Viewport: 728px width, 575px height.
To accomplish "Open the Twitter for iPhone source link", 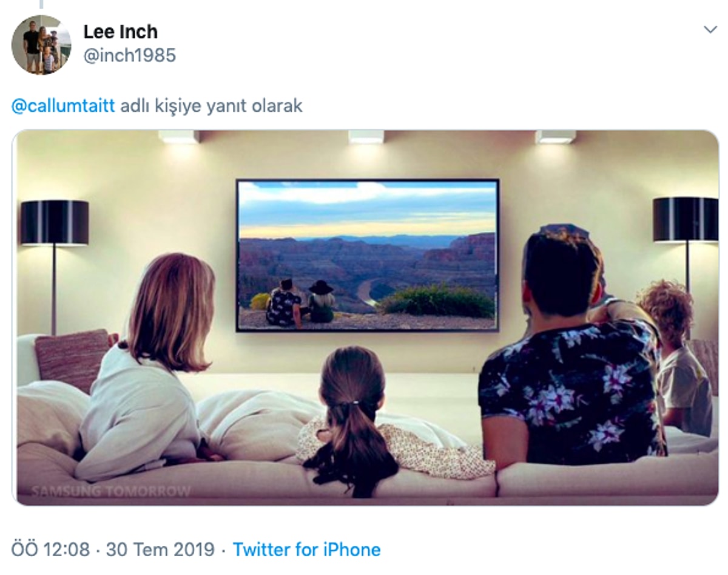I will pyautogui.click(x=306, y=549).
